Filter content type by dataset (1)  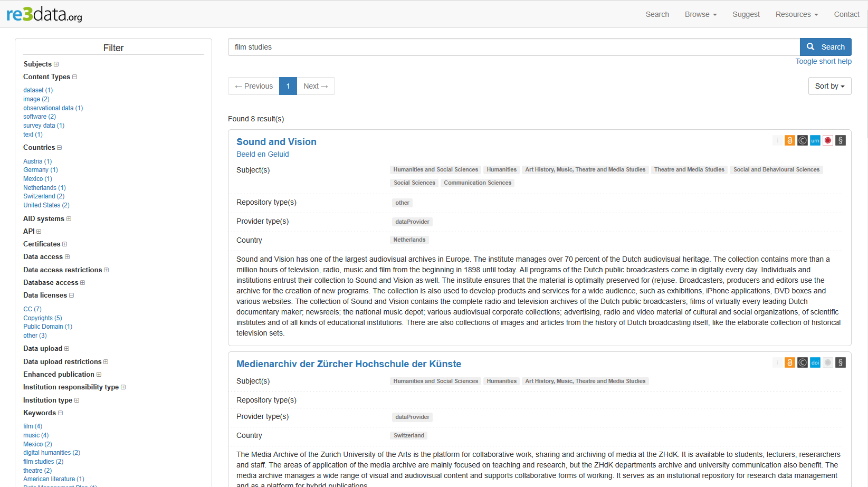point(38,90)
